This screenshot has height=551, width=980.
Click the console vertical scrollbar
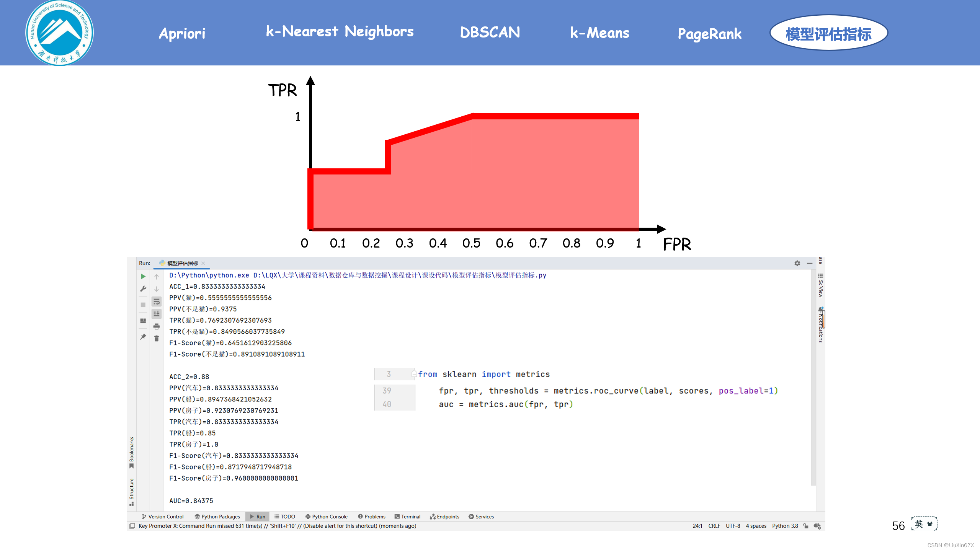tap(813, 377)
